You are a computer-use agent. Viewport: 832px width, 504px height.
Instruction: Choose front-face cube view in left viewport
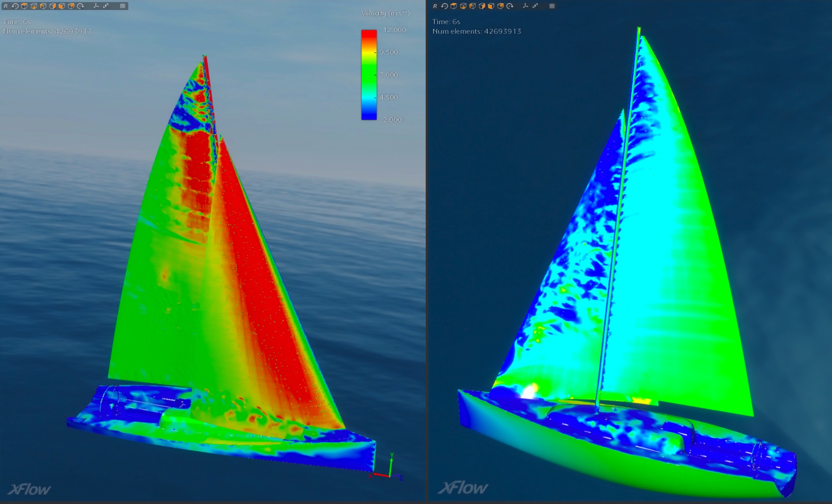coord(61,6)
